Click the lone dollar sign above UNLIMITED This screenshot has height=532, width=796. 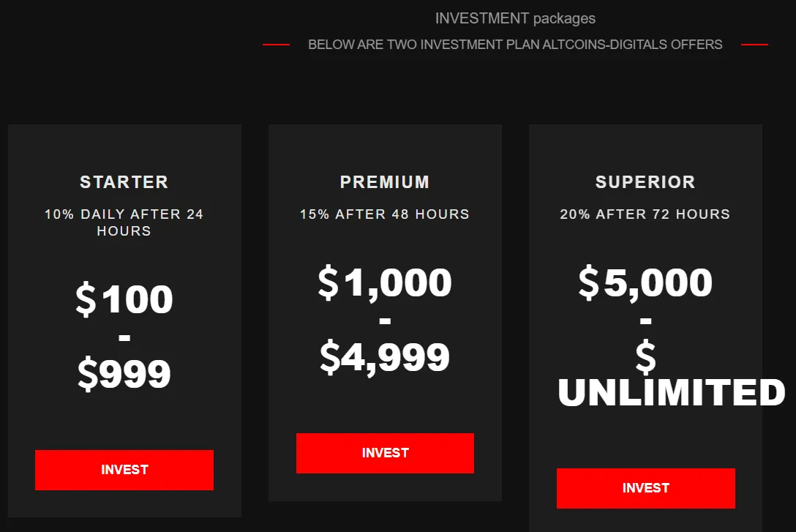coord(645,358)
